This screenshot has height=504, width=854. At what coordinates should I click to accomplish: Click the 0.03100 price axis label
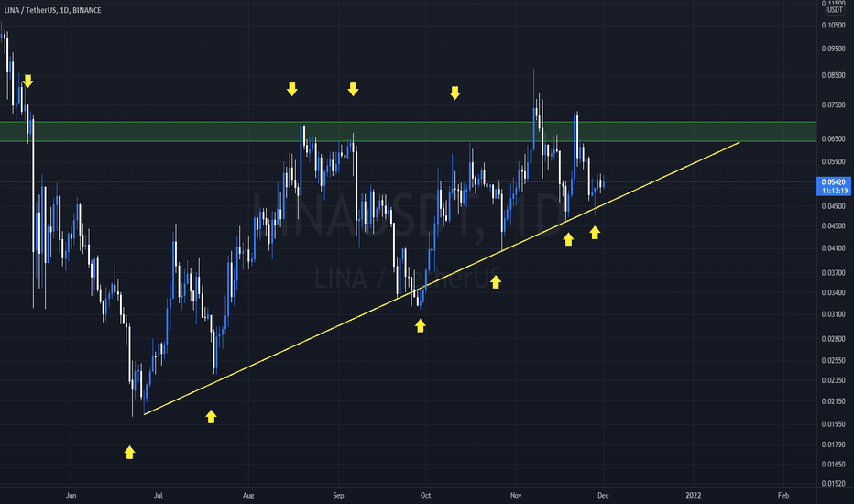833,315
